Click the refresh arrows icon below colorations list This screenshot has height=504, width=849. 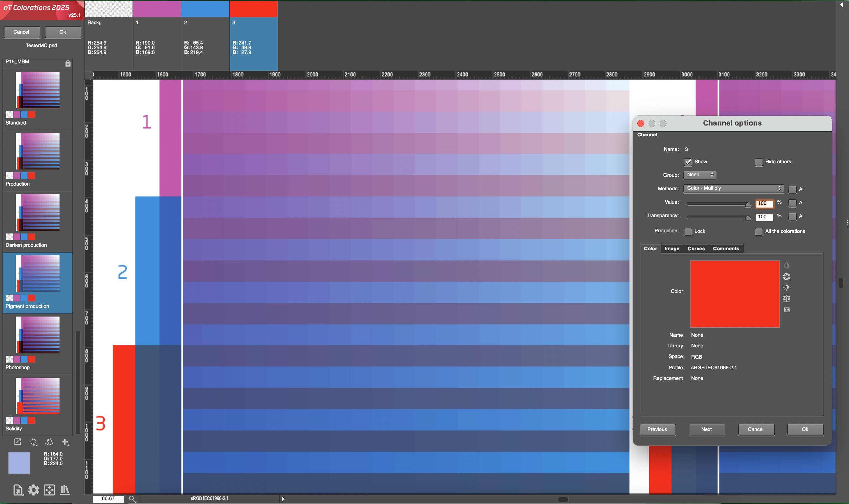(34, 442)
